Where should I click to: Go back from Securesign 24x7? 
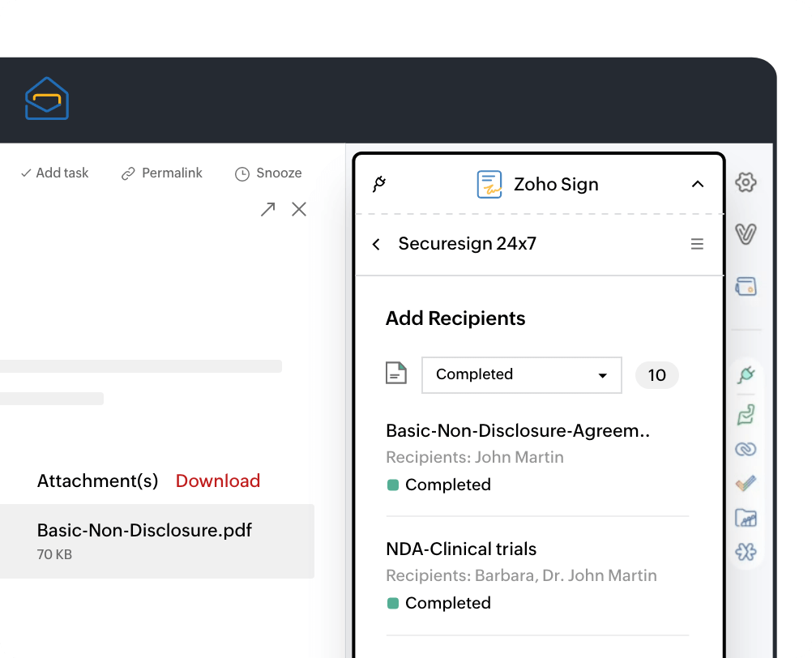click(x=377, y=244)
